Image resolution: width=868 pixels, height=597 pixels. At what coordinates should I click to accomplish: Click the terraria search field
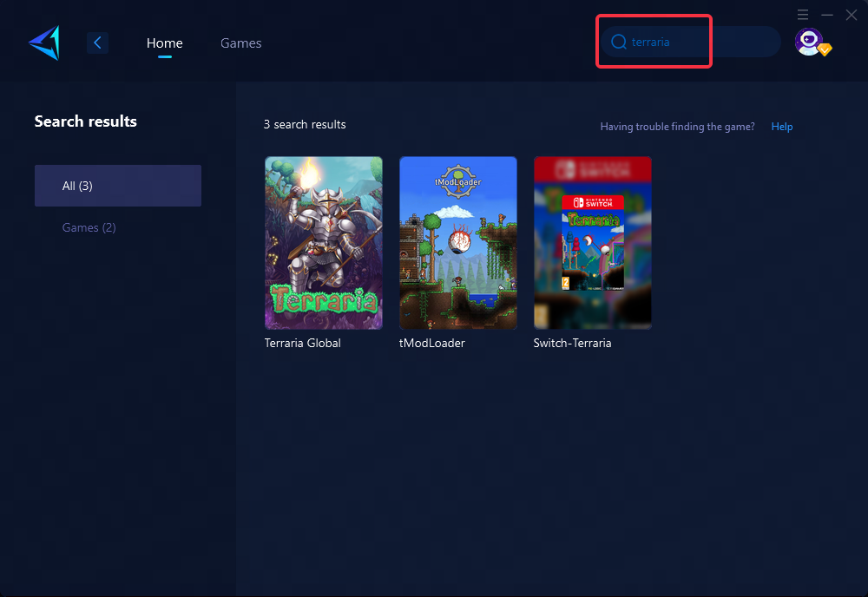(x=691, y=42)
